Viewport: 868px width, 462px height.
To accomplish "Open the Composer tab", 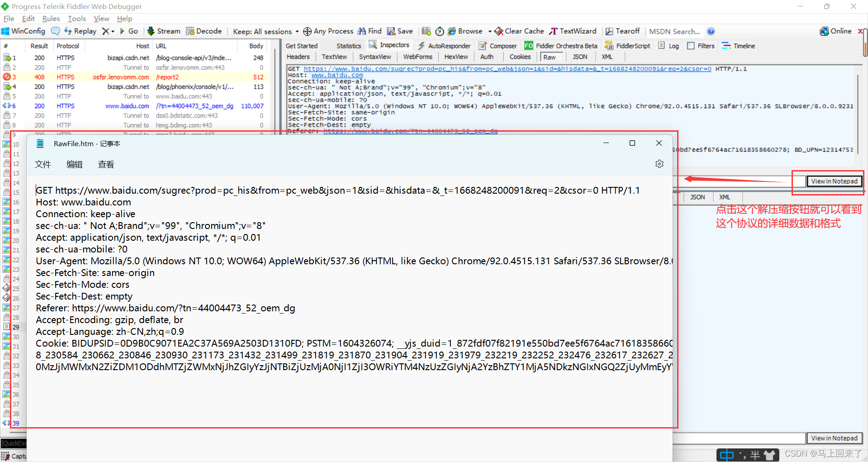I will click(x=498, y=46).
